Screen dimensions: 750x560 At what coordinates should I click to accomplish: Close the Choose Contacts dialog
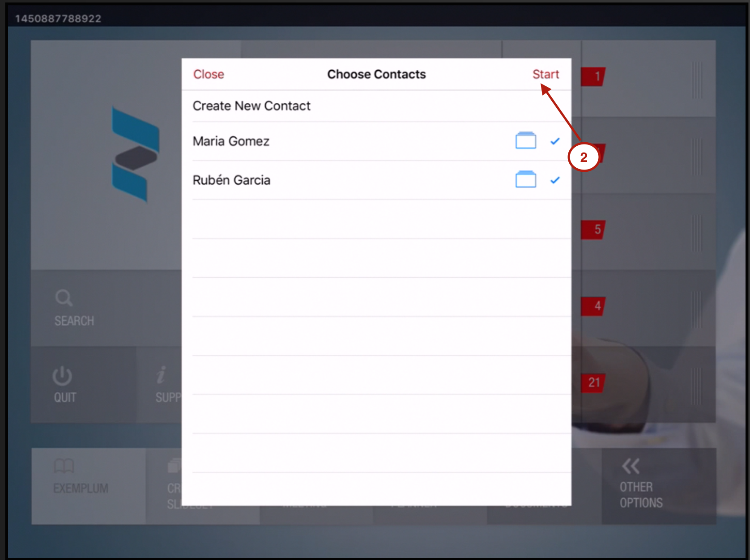pos(209,74)
